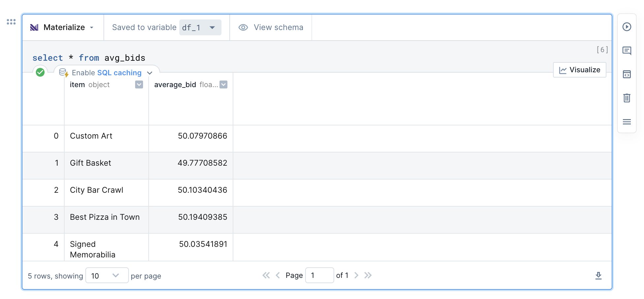Grab the cell drag handle dots

11,22
